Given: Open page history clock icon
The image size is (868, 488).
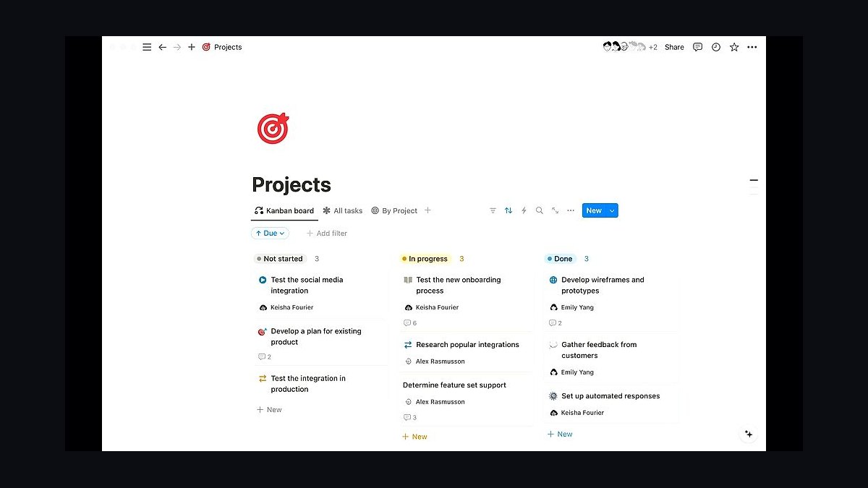Looking at the screenshot, I should [716, 47].
